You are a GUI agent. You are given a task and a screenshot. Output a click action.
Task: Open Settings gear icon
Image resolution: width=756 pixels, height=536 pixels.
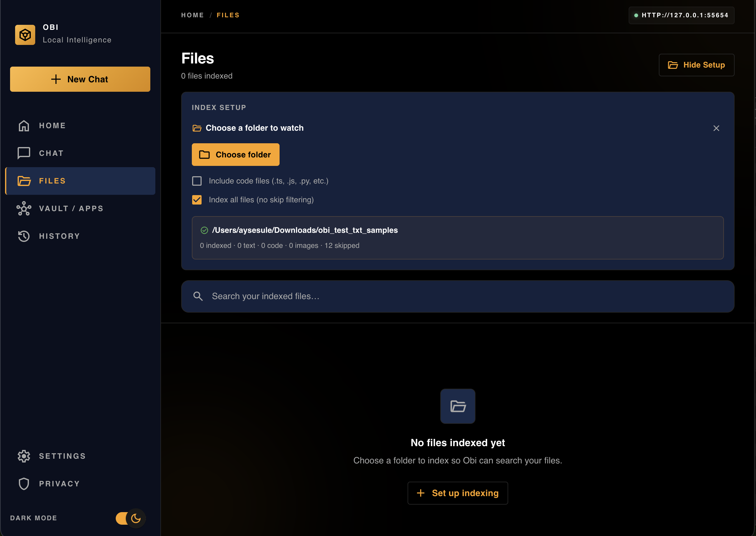tap(24, 456)
